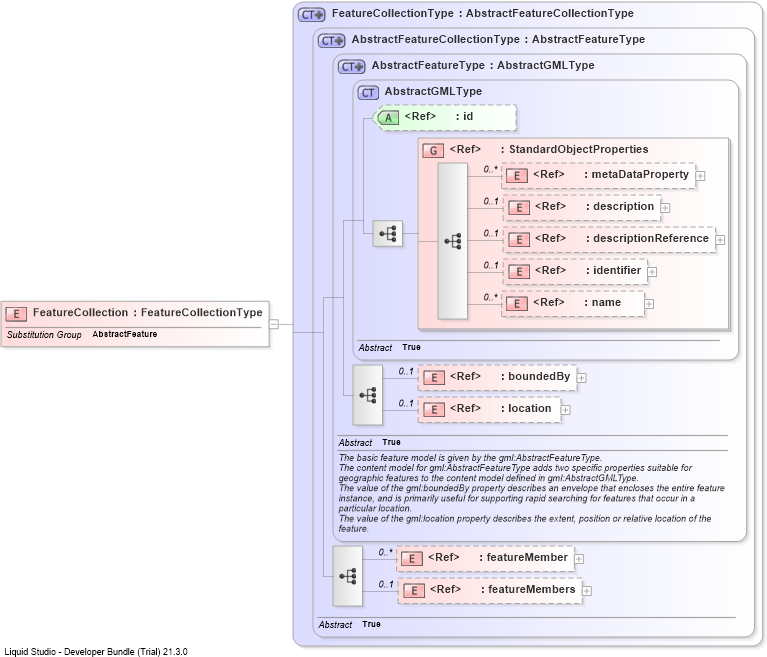
Task: Click the 0..* cardinality beside metaDataProperty
Action: 491,169
